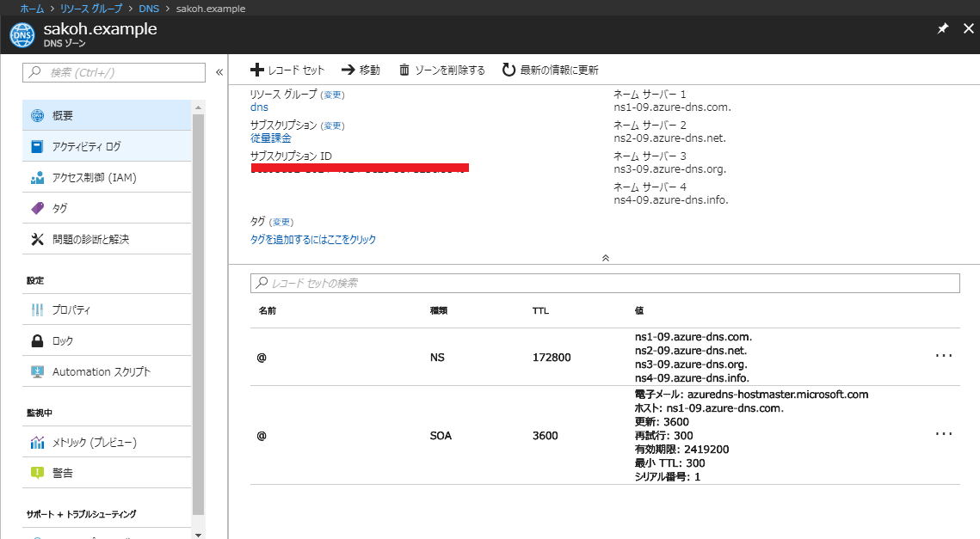Click タグを追加するにはここをクリック link
The image size is (980, 539).
click(313, 239)
